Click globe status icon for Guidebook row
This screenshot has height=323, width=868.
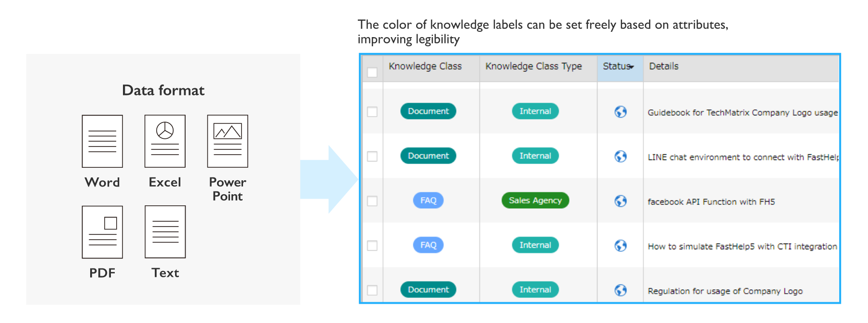[x=621, y=112]
